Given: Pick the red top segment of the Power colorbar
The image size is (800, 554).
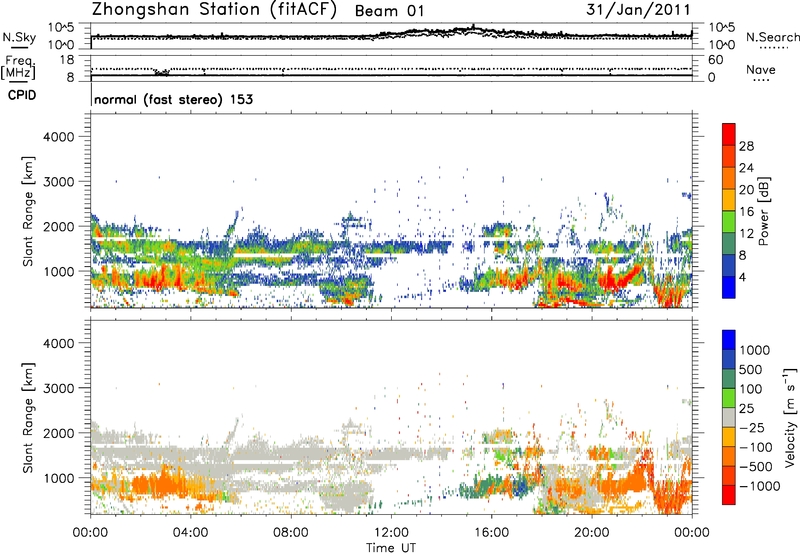Looking at the screenshot, I should click(729, 134).
